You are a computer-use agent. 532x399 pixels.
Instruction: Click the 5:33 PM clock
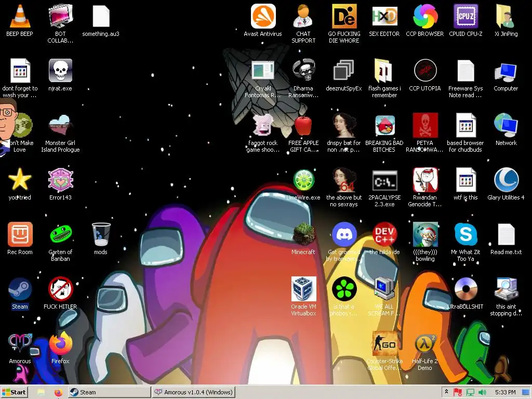tap(505, 392)
